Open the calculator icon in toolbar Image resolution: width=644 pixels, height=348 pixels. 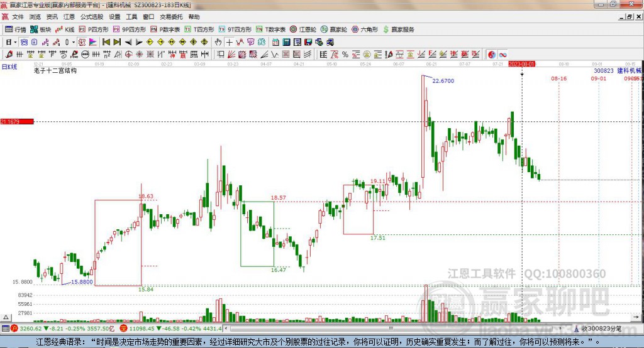pyautogui.click(x=286, y=42)
